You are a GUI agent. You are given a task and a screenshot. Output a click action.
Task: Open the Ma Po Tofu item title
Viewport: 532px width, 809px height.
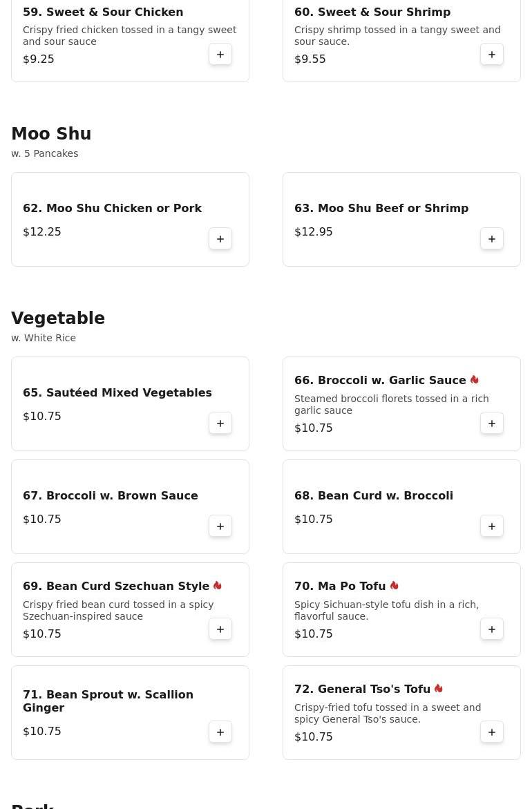pyautogui.click(x=340, y=586)
